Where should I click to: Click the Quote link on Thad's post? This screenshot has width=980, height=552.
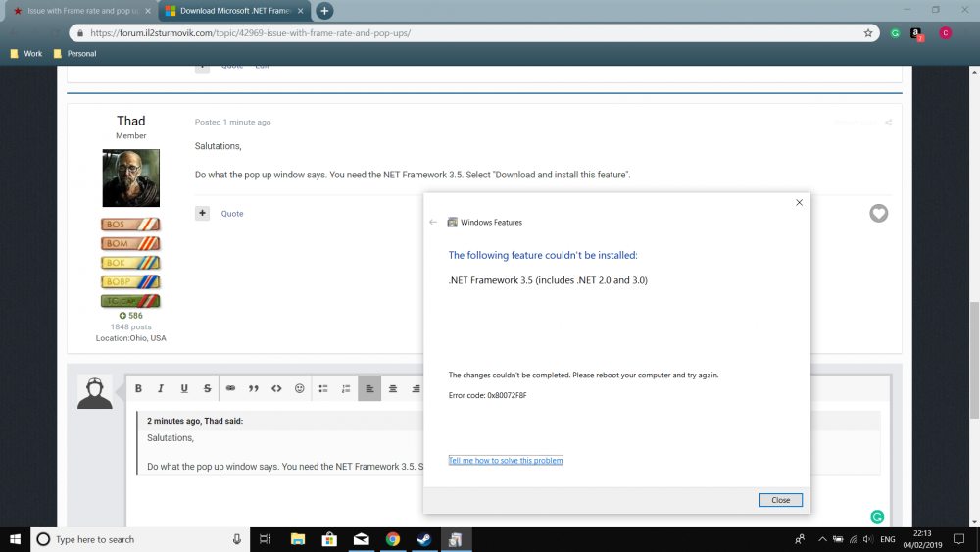click(x=232, y=213)
